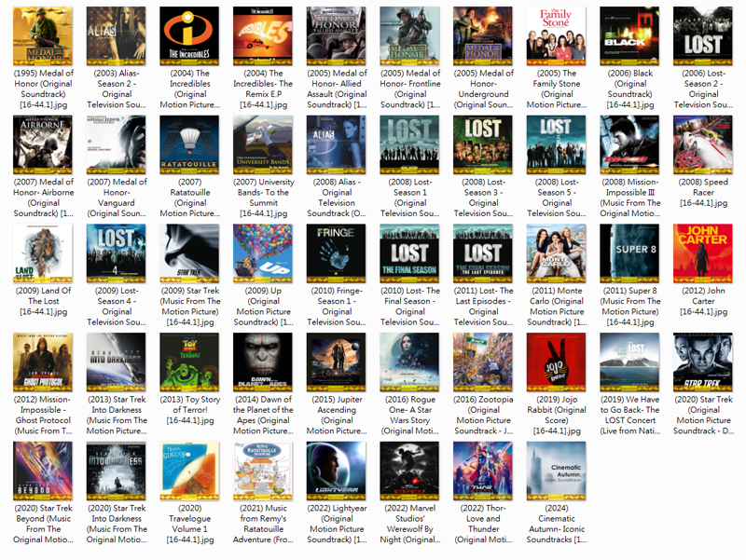The height and width of the screenshot is (560, 746).
Task: Click 2020 Star Trek Into Darkness cover
Action: (116, 471)
